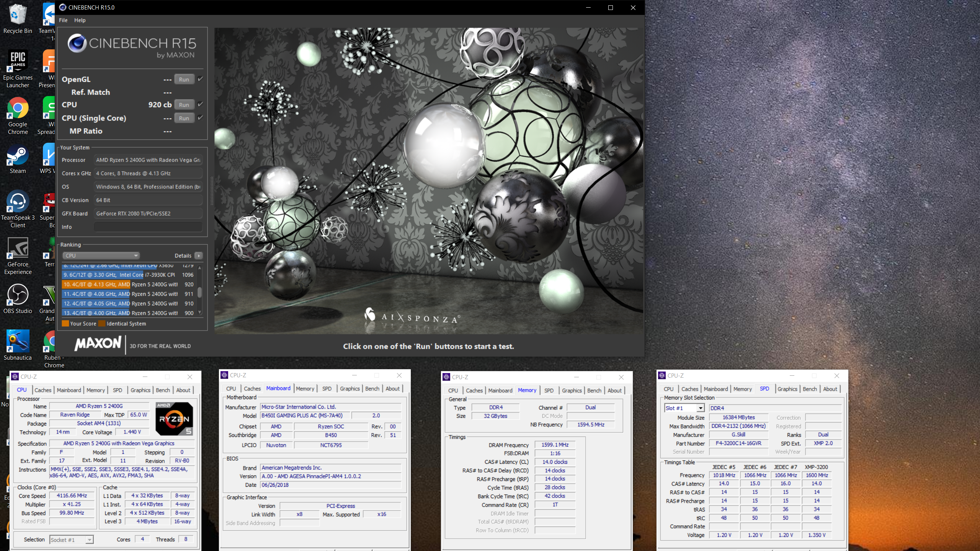Screen dimensions: 980x551
Task: Select ranking row 11 at 4.08 GHz
Action: click(129, 294)
